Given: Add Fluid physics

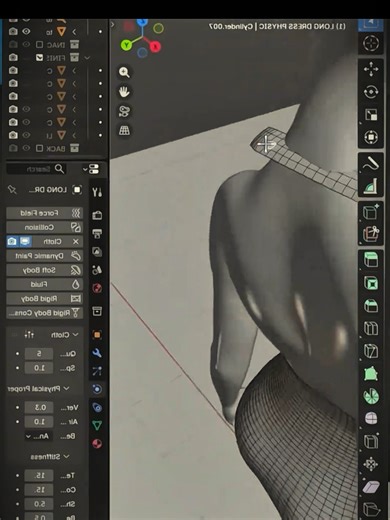Looking at the screenshot, I should click(x=44, y=284).
